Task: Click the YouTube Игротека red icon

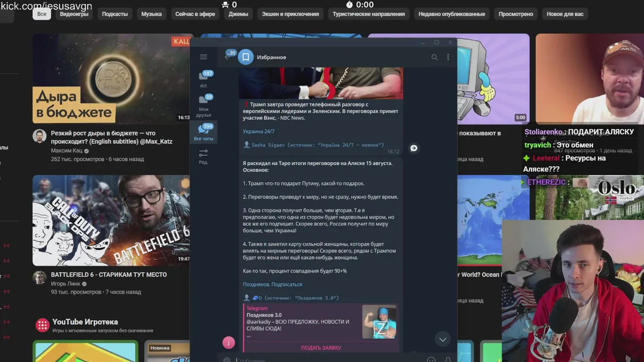Action: [42, 325]
